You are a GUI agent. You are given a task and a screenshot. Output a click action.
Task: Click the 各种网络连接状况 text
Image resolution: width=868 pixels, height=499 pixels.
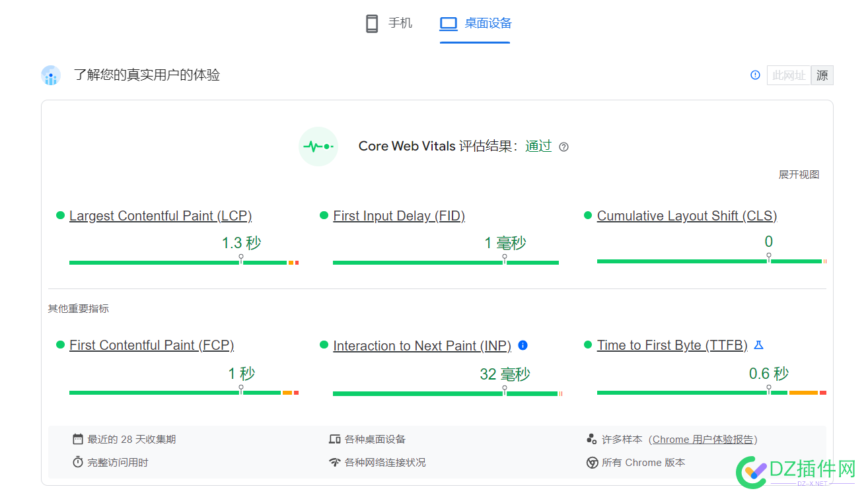(385, 463)
